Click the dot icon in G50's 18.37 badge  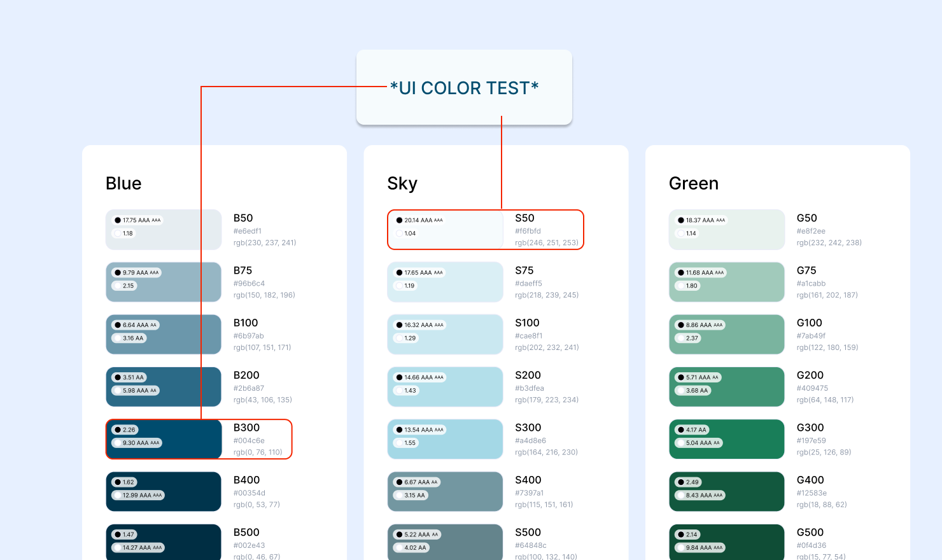click(x=680, y=220)
